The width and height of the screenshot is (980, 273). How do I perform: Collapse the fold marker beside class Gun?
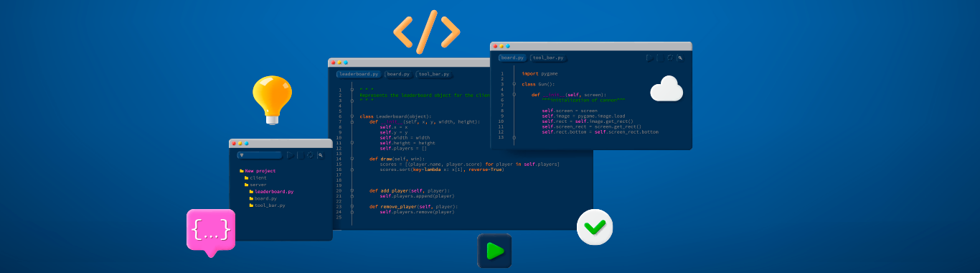tap(514, 84)
